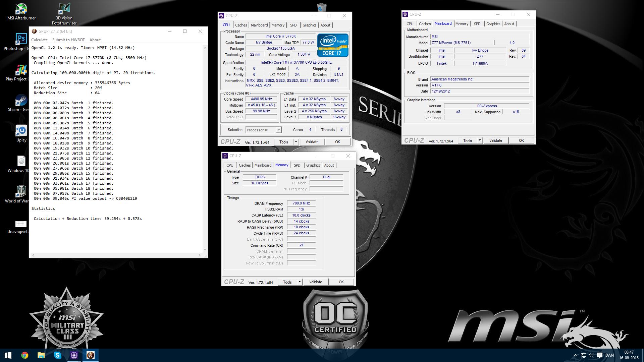
Task: Click Multiplier value x 45.0 field
Action: tap(261, 105)
